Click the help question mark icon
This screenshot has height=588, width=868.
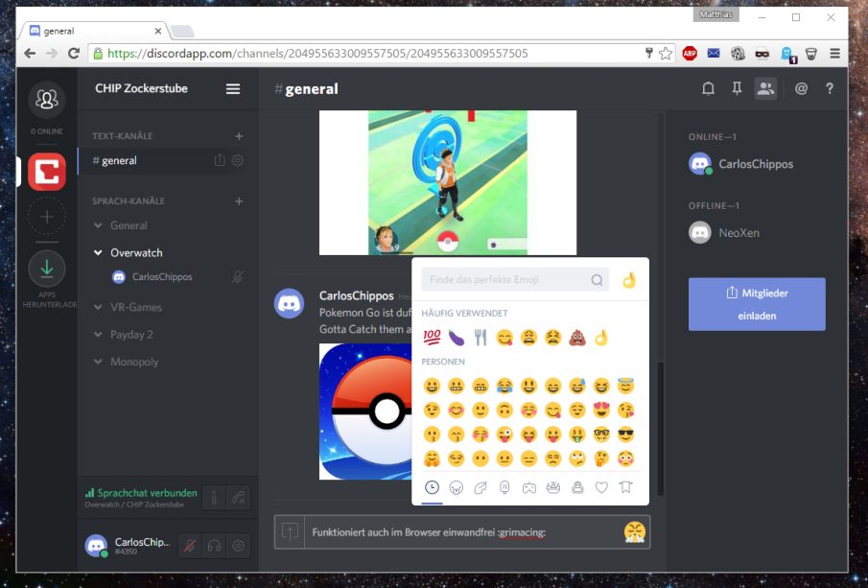pyautogui.click(x=830, y=88)
